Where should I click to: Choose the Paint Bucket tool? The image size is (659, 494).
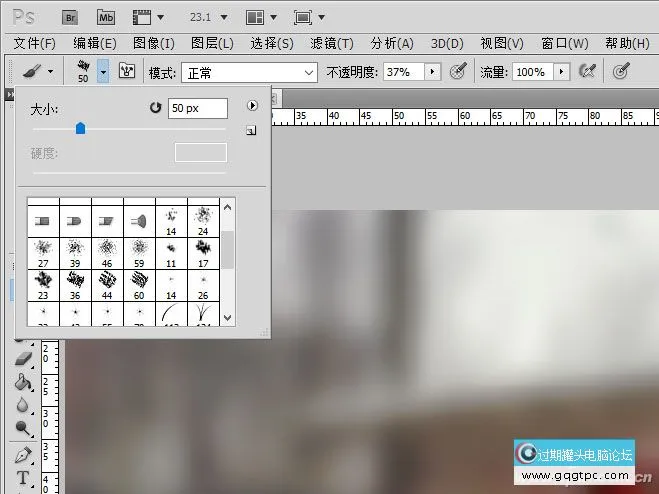tap(23, 381)
